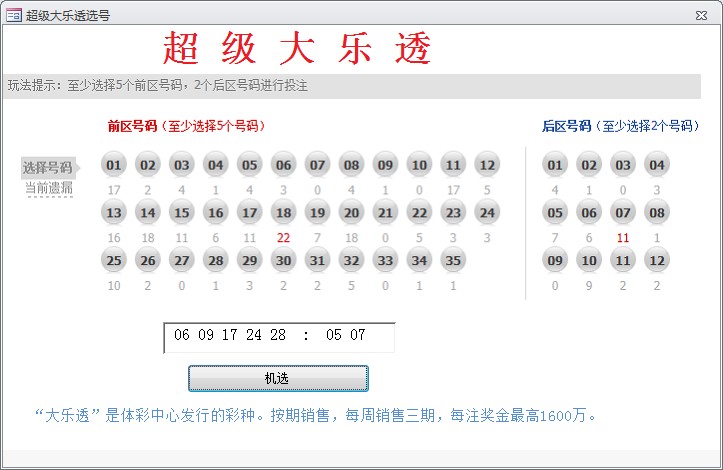Click the red 超级大乐透 title
Viewport: 723px width, 470px height.
pos(297,48)
